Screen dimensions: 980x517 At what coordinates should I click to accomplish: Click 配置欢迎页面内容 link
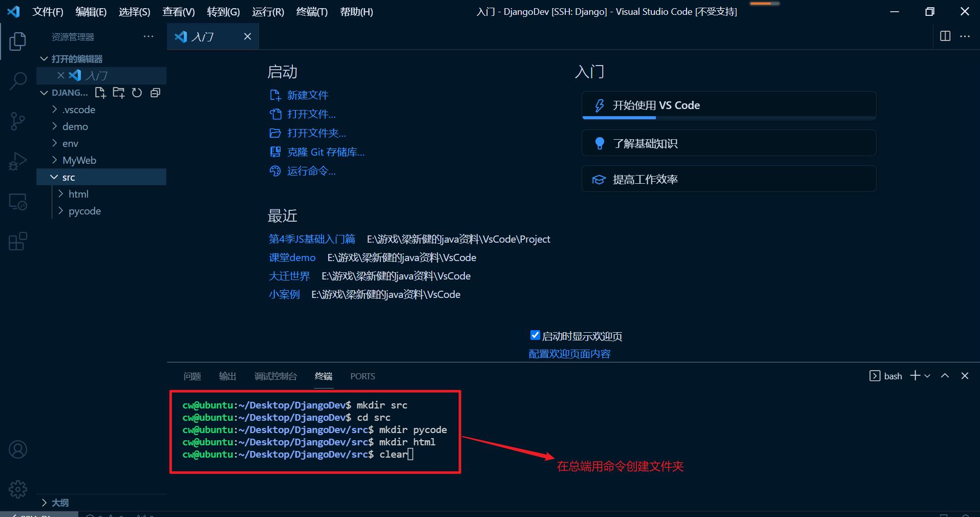click(x=569, y=354)
